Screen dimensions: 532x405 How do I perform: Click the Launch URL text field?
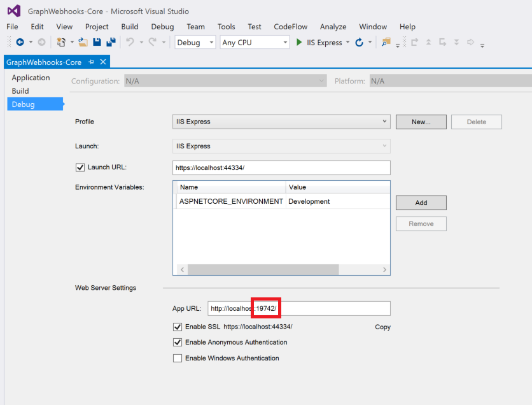pyautogui.click(x=281, y=167)
